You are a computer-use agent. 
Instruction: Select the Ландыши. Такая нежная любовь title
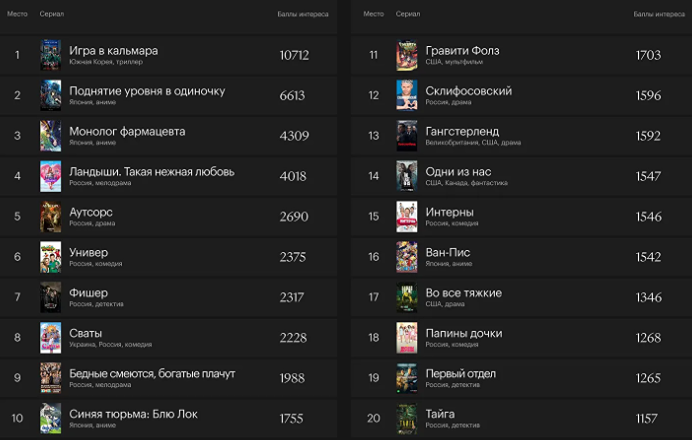click(151, 172)
